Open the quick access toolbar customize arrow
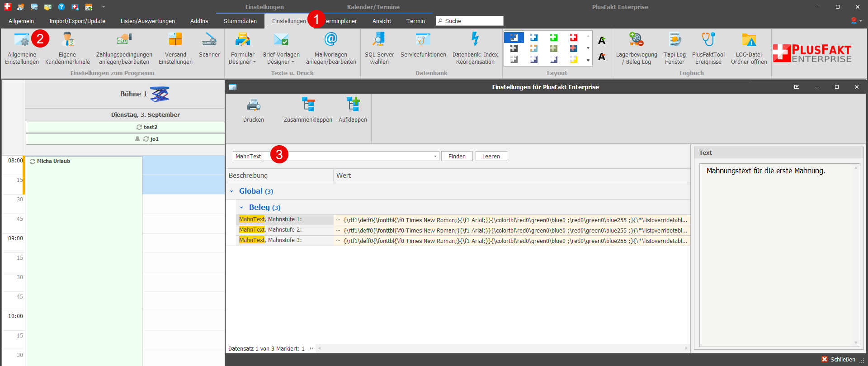868x366 pixels. [104, 7]
